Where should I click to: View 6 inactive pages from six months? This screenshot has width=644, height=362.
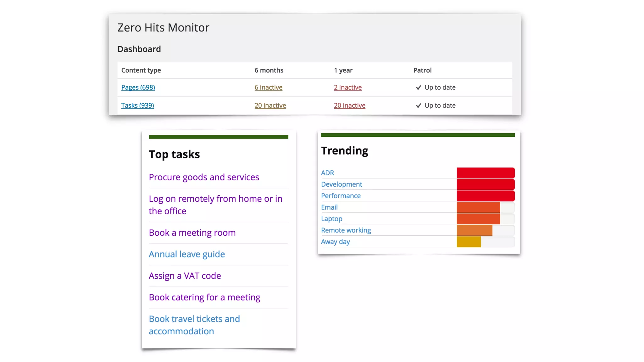(x=268, y=87)
